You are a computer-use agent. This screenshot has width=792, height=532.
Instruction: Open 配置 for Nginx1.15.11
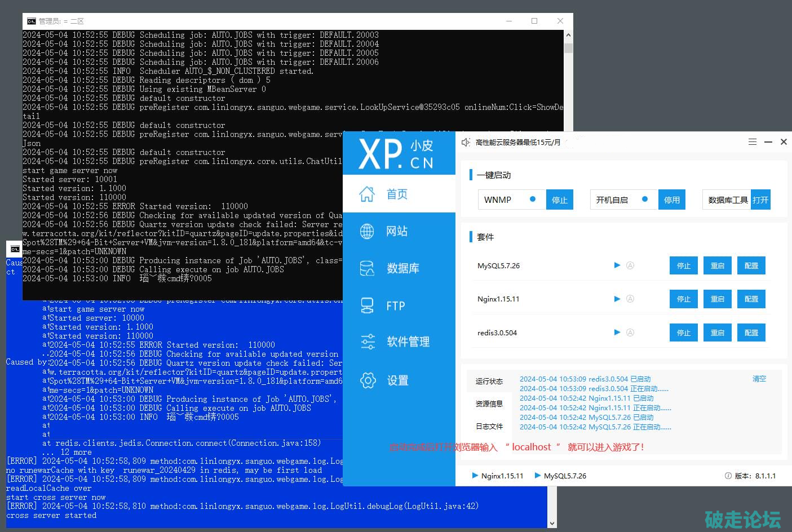pos(751,299)
